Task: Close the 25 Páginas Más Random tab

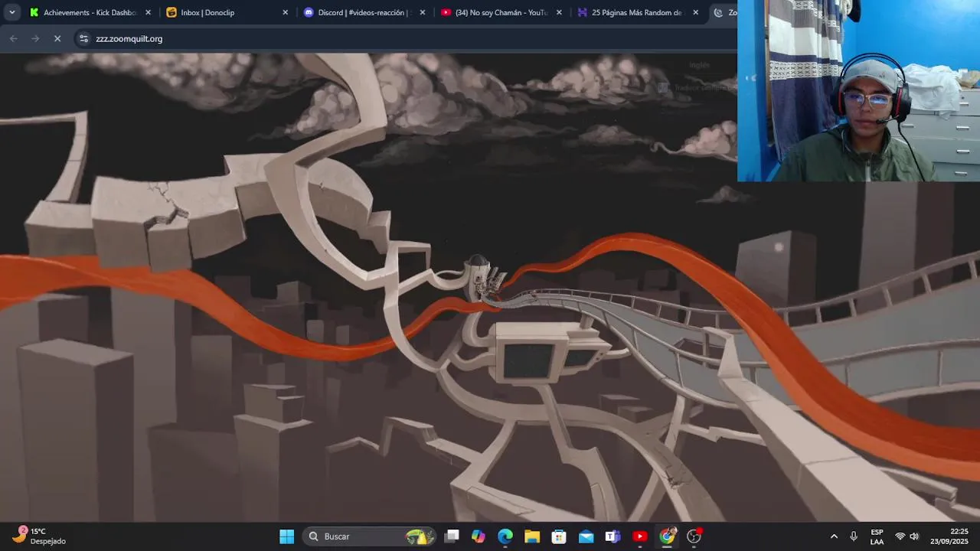Action: tap(696, 12)
